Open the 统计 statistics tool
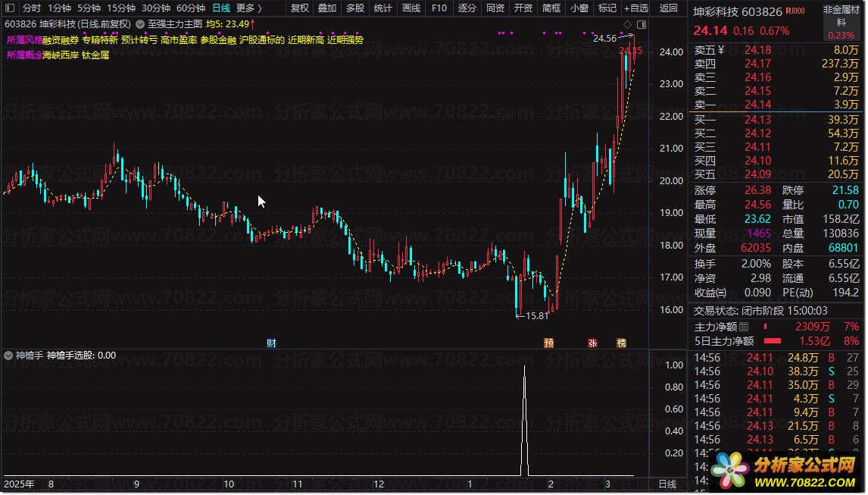 (382, 8)
